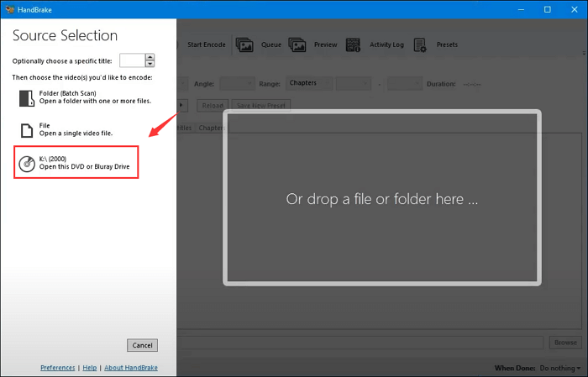Open the About HandBrake link
This screenshot has height=377, width=588.
click(x=129, y=368)
